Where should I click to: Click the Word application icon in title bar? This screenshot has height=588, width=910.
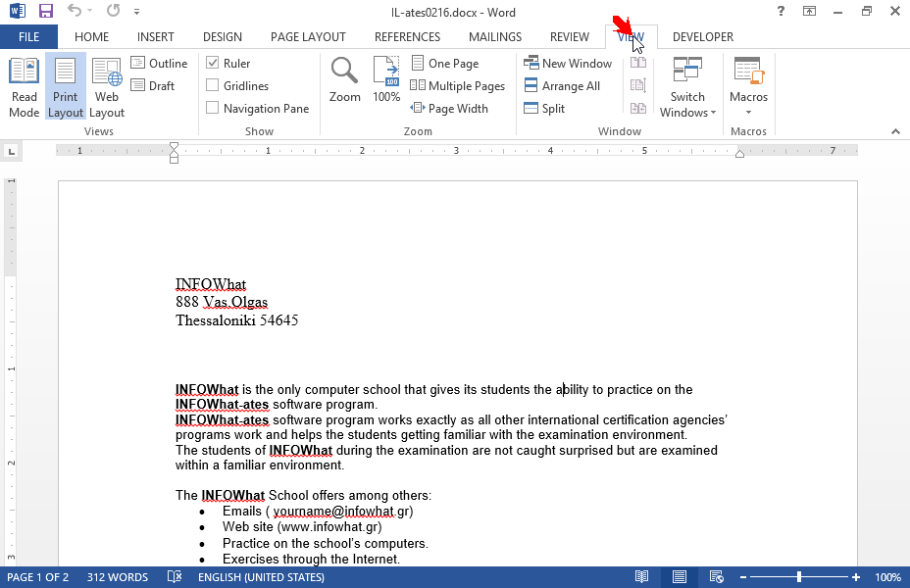pyautogui.click(x=18, y=11)
